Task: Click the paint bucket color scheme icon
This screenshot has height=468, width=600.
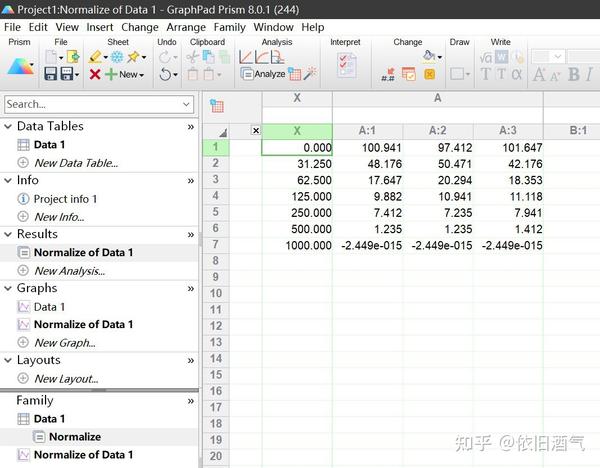Action: tap(429, 56)
